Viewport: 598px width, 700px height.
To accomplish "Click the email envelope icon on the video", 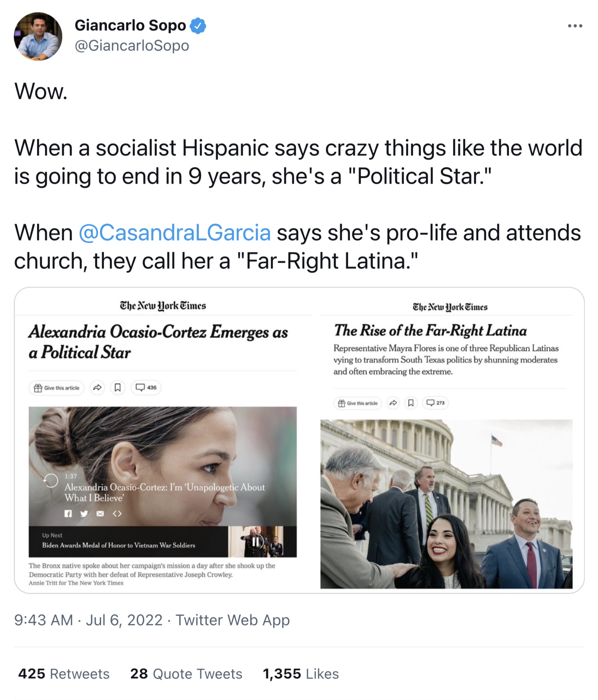I will click(x=100, y=514).
